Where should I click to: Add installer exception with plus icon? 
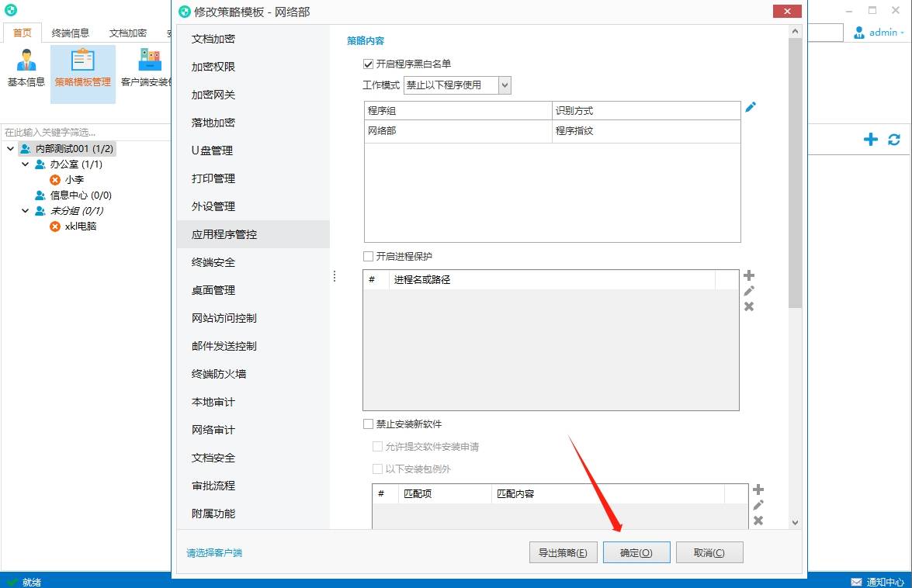(758, 489)
